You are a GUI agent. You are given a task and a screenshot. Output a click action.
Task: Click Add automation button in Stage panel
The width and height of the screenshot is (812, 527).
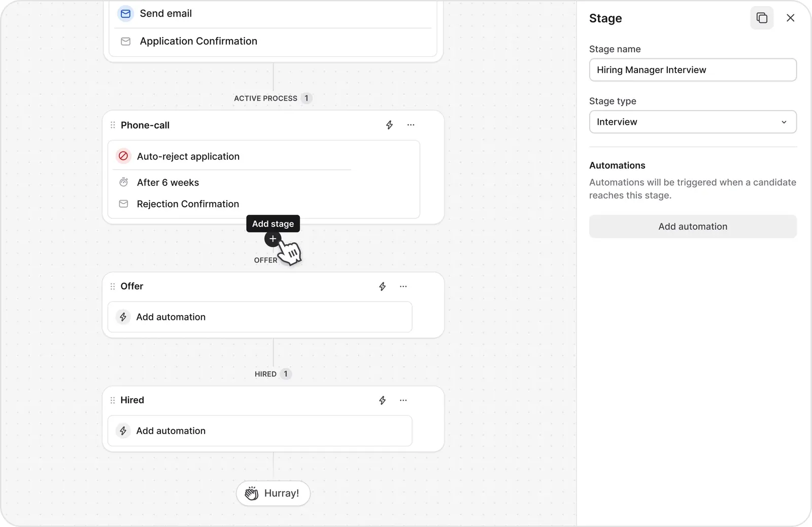693,226
